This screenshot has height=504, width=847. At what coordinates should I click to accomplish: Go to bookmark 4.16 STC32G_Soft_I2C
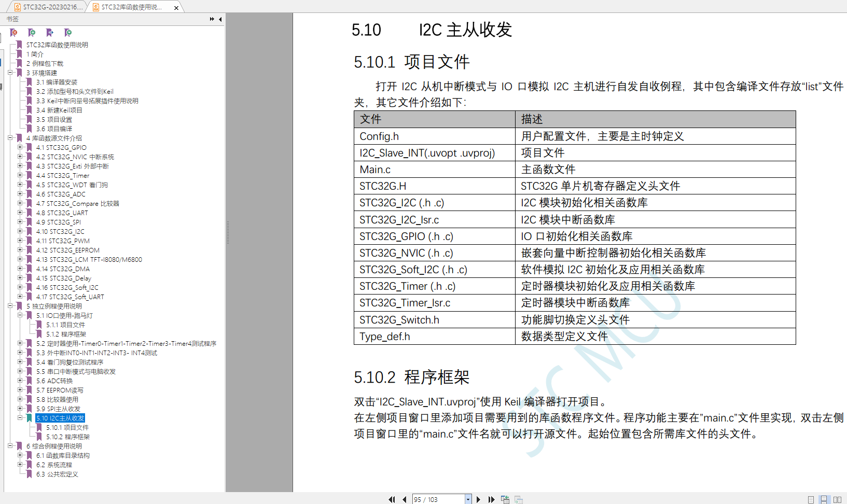click(x=67, y=288)
